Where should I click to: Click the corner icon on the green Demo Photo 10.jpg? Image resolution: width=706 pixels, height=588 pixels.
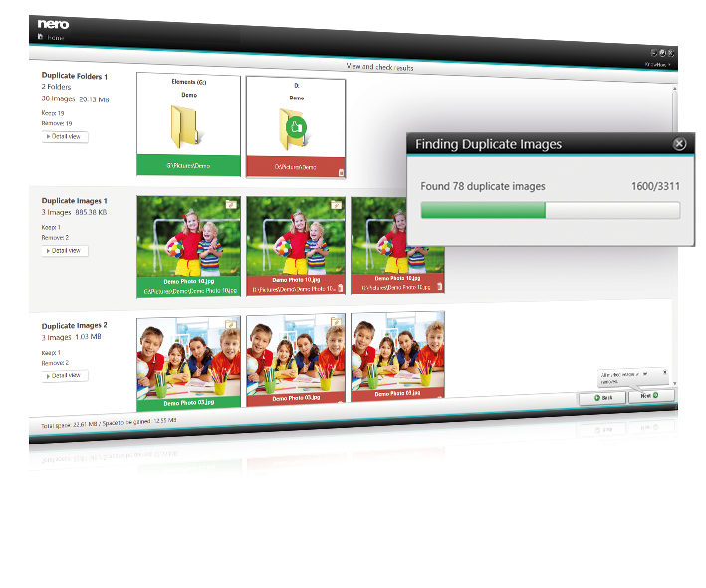pos(231,204)
